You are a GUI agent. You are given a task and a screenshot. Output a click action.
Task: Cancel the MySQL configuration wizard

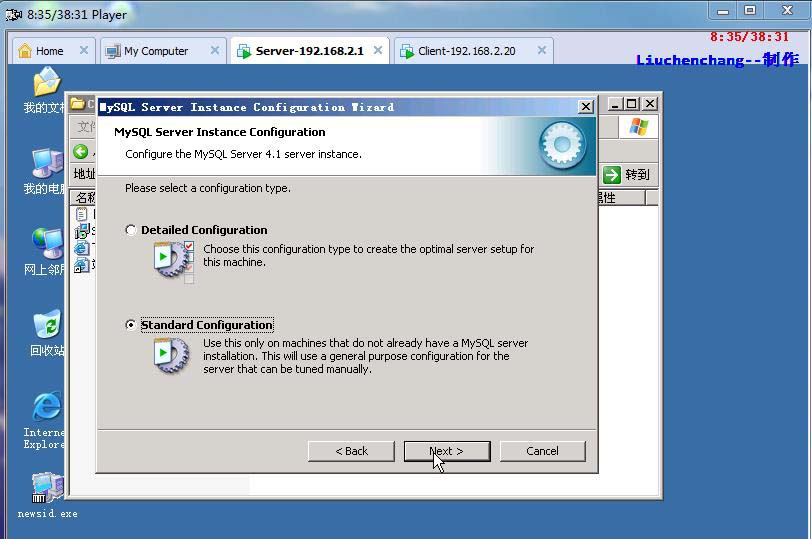point(543,451)
